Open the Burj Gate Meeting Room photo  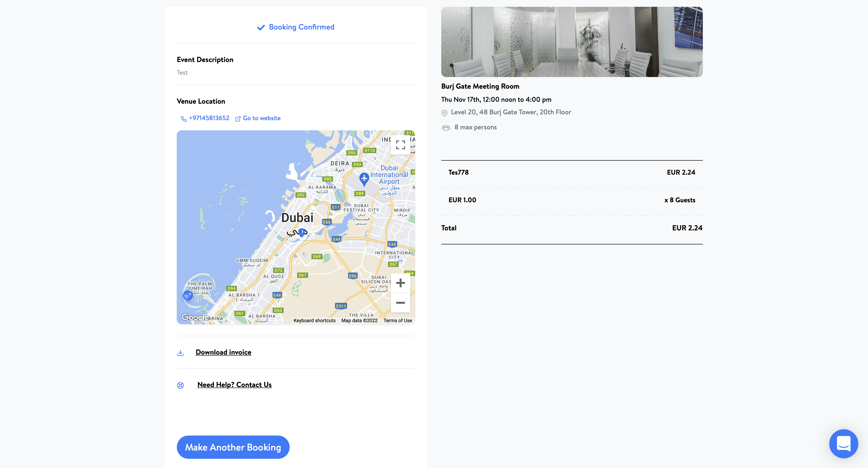[572, 42]
